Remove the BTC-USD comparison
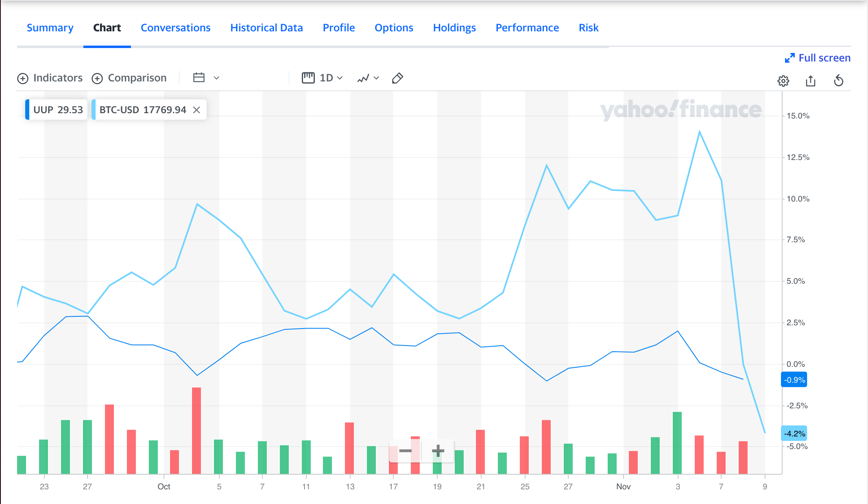This screenshot has width=868, height=504. click(x=196, y=110)
